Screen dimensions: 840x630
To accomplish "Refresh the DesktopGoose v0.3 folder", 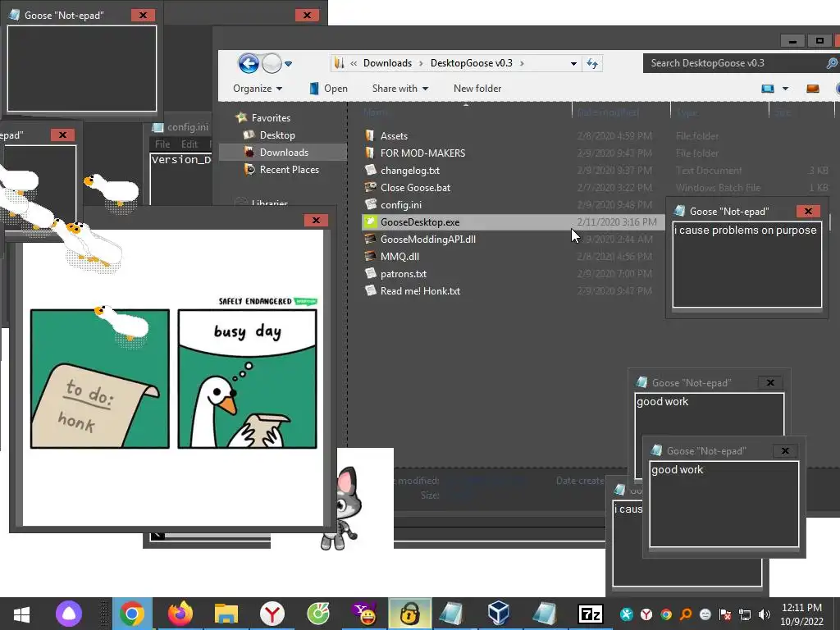I will (x=592, y=63).
